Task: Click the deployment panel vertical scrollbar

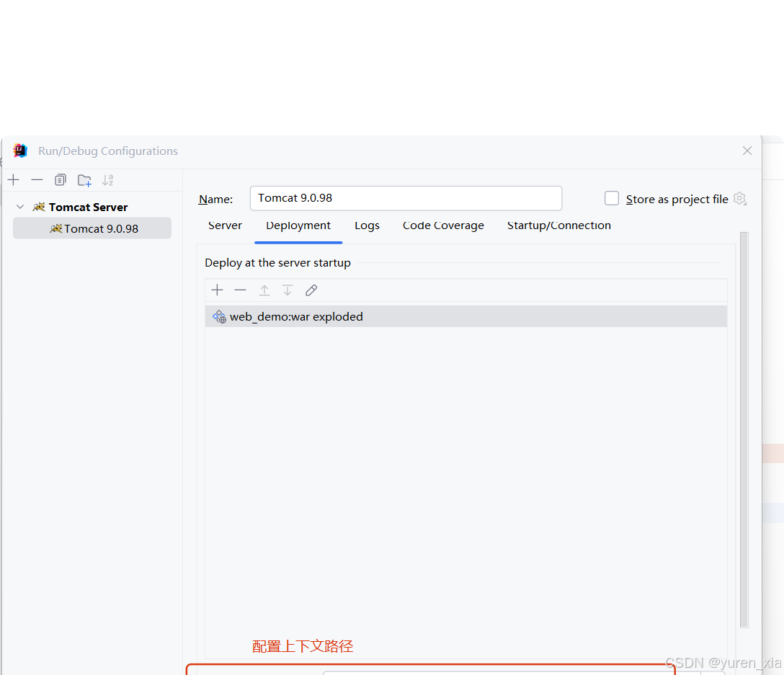Action: click(744, 429)
